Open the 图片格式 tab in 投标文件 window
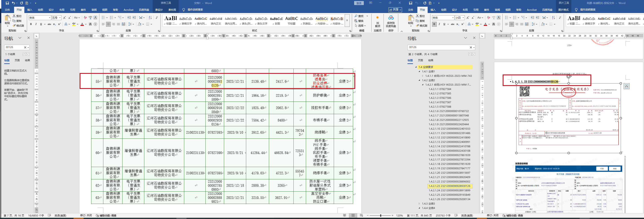The height and width of the screenshot is (219, 644). coord(563,10)
